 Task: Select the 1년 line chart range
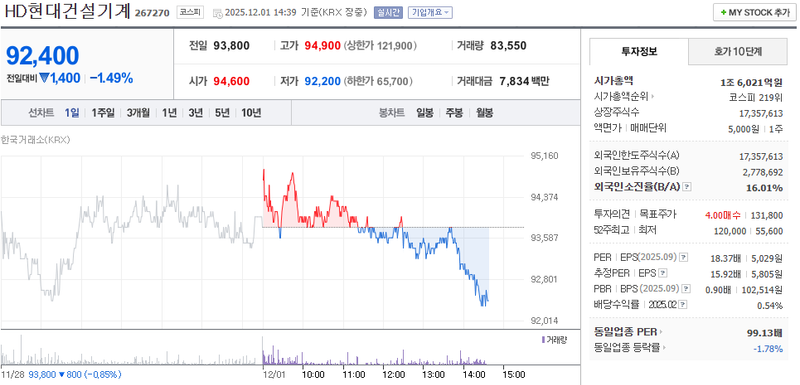click(x=169, y=113)
